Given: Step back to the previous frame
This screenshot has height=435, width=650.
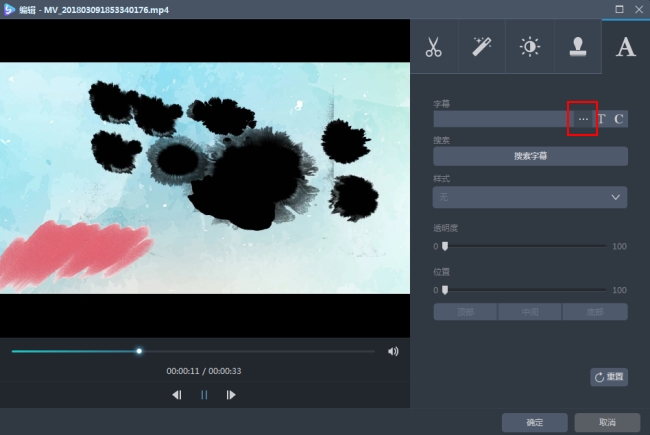Looking at the screenshot, I should [177, 395].
